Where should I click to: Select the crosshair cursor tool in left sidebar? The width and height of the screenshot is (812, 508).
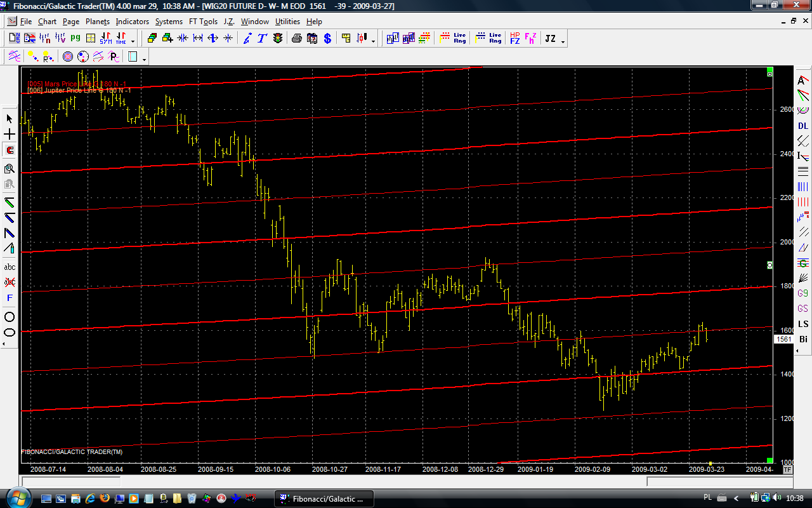coord(10,135)
